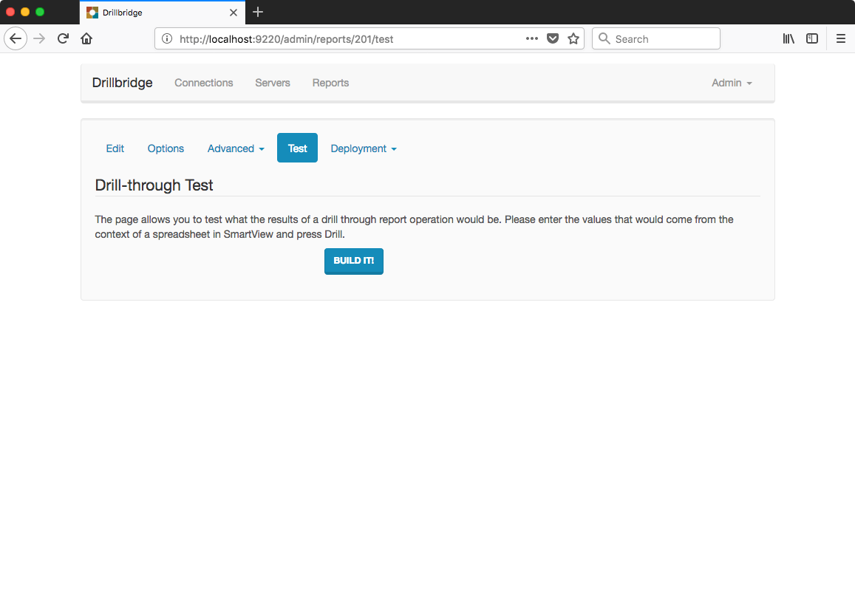Toggle the sidebar icon in the toolbar

812,38
